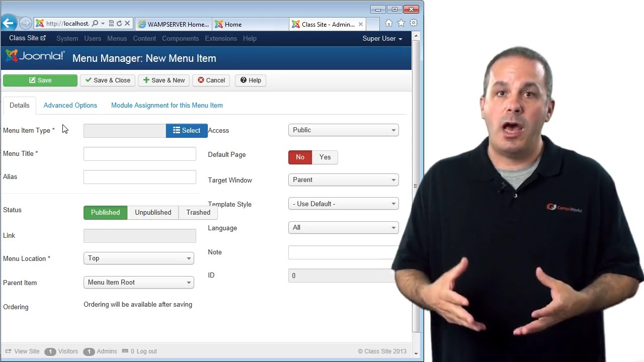644x362 pixels.
Task: Open the Content menu
Action: 144,38
